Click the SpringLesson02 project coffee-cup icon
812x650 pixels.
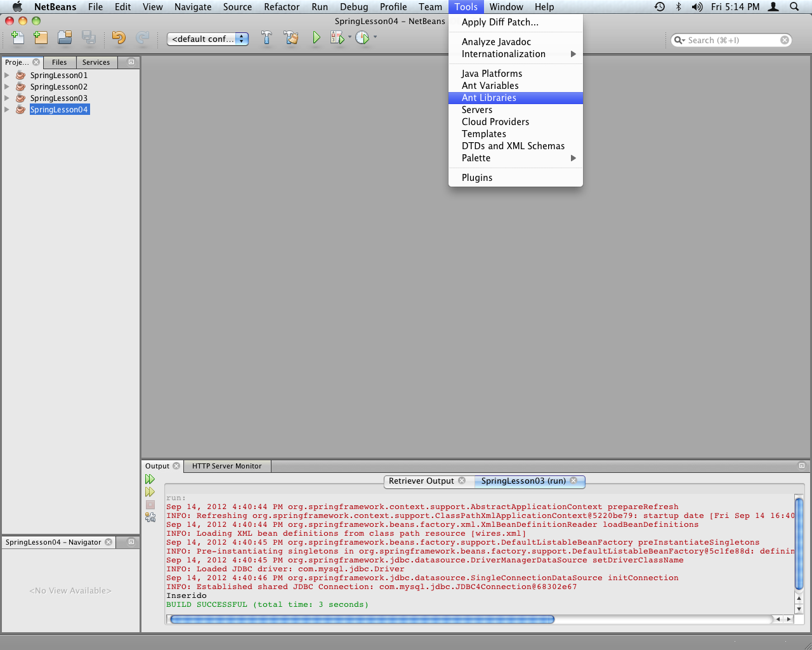[x=20, y=86]
